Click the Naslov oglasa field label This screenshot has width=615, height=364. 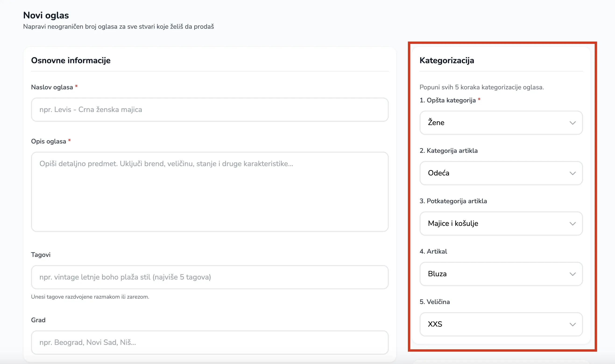[x=52, y=87]
